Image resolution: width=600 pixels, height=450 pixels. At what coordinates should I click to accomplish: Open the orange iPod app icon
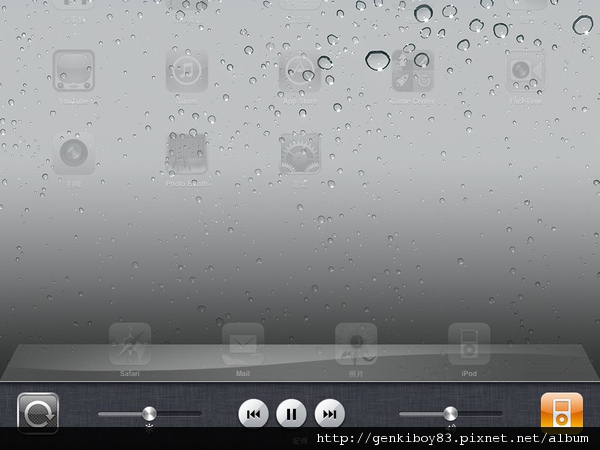(x=561, y=412)
